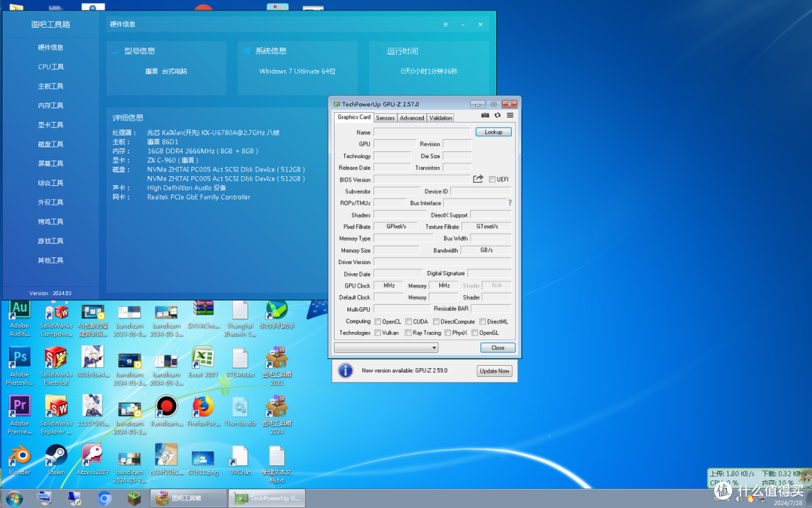The width and height of the screenshot is (812, 508).
Task: Click the Bus Interface question mark
Action: pos(510,202)
